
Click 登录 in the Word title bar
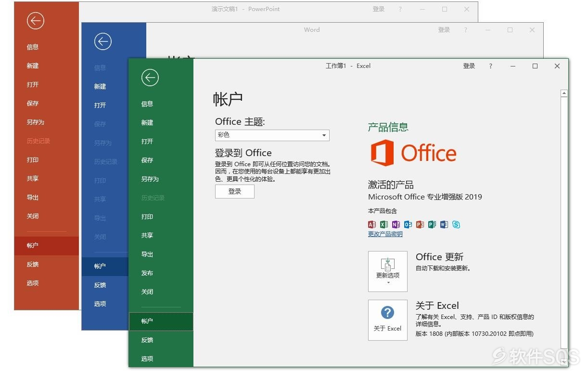point(444,30)
